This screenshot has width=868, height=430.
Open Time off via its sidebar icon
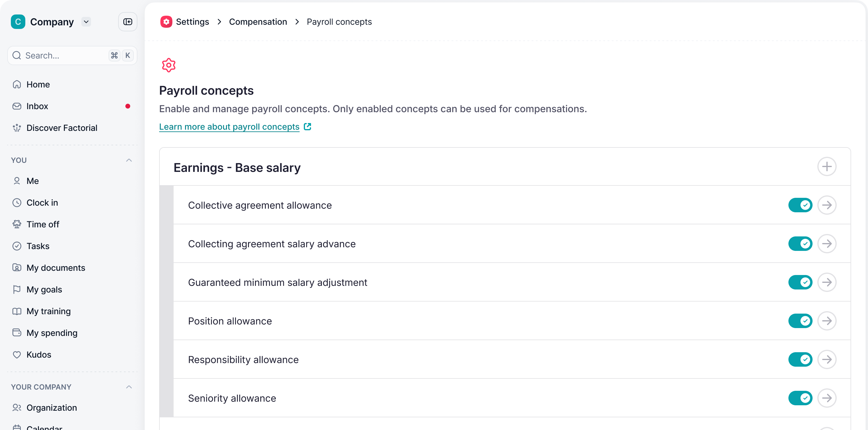[x=17, y=224]
